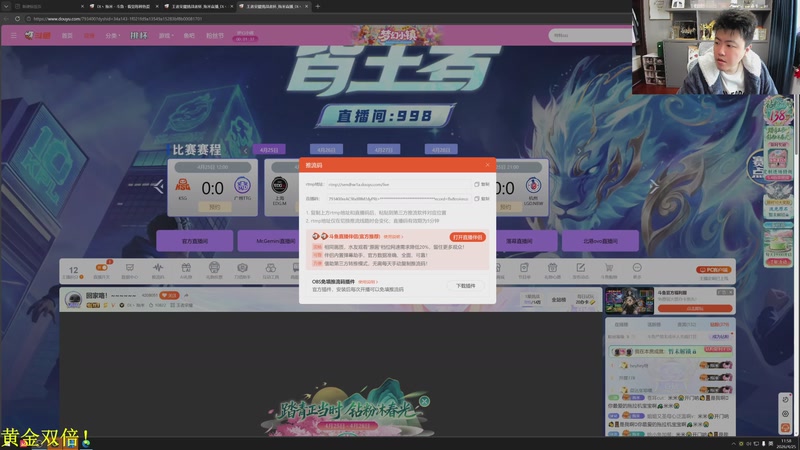Show hidden tray icons chevron on taskbar
800x450 pixels.
734,444
